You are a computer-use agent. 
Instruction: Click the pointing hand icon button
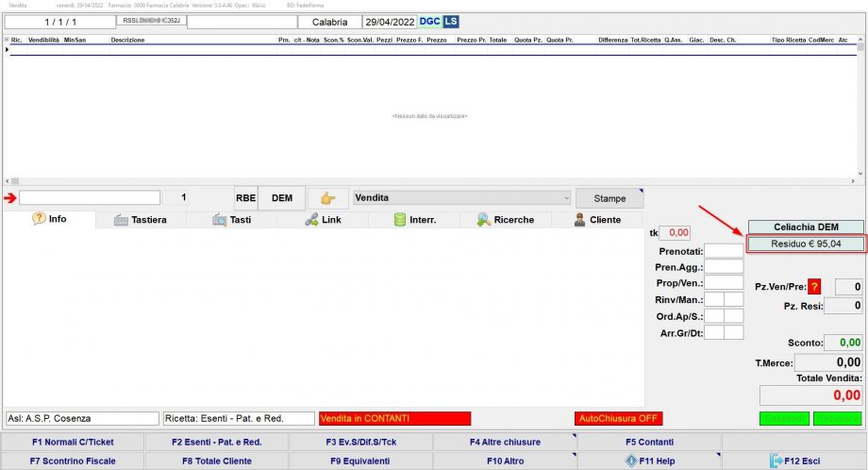pyautogui.click(x=327, y=198)
